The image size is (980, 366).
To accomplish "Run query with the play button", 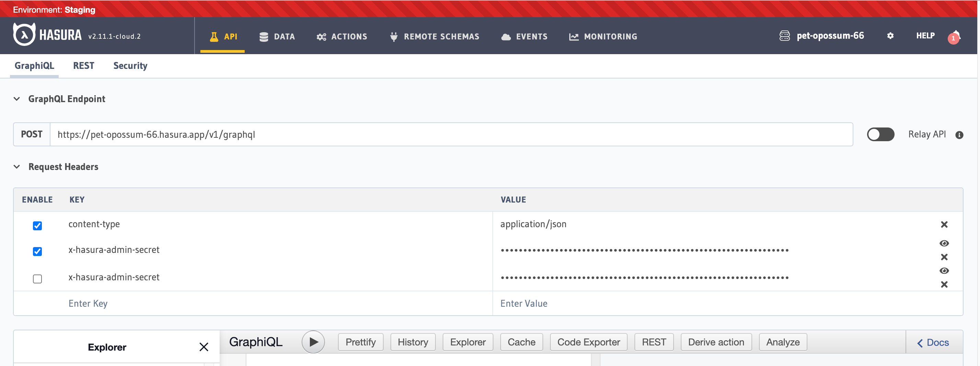I will point(313,342).
